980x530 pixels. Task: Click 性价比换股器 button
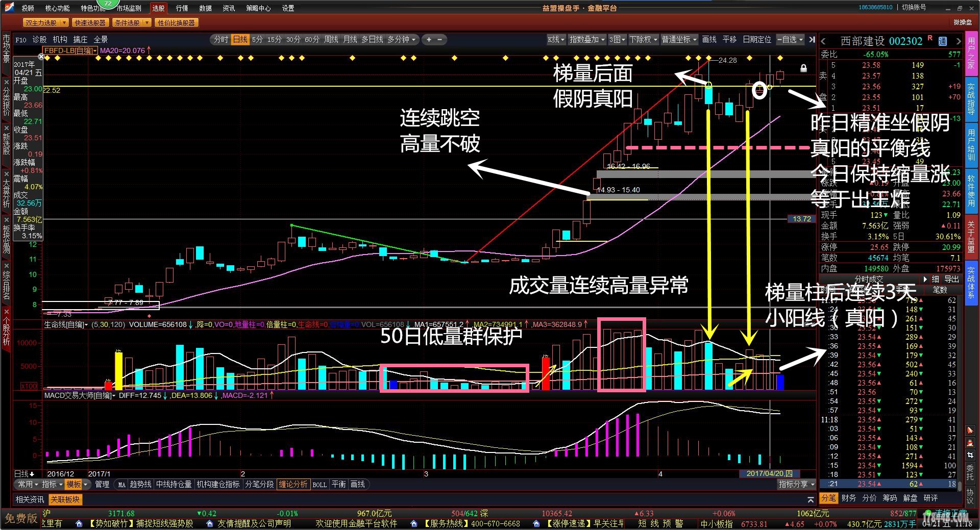(x=176, y=23)
